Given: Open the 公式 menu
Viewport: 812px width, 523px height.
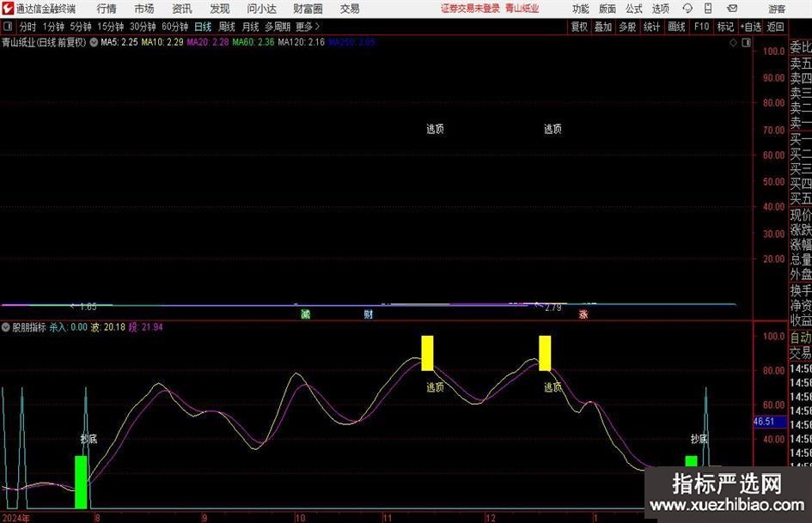Looking at the screenshot, I should (x=633, y=9).
